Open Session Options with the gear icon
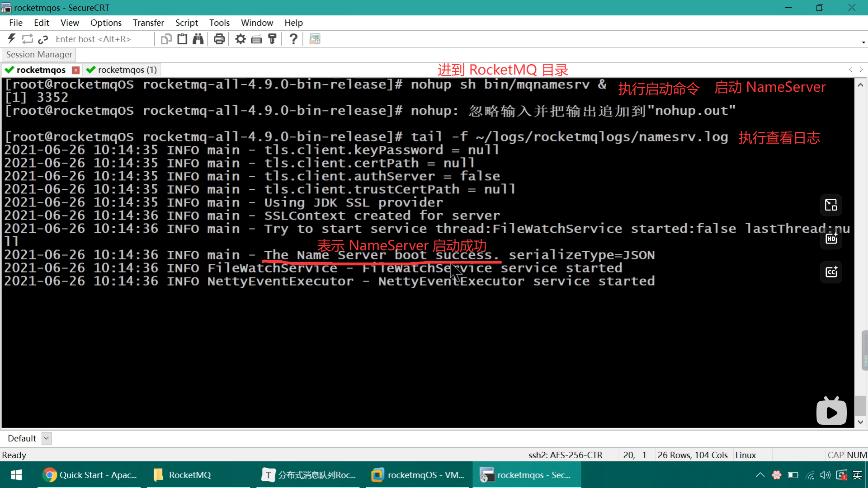This screenshot has height=488, width=868. click(241, 39)
